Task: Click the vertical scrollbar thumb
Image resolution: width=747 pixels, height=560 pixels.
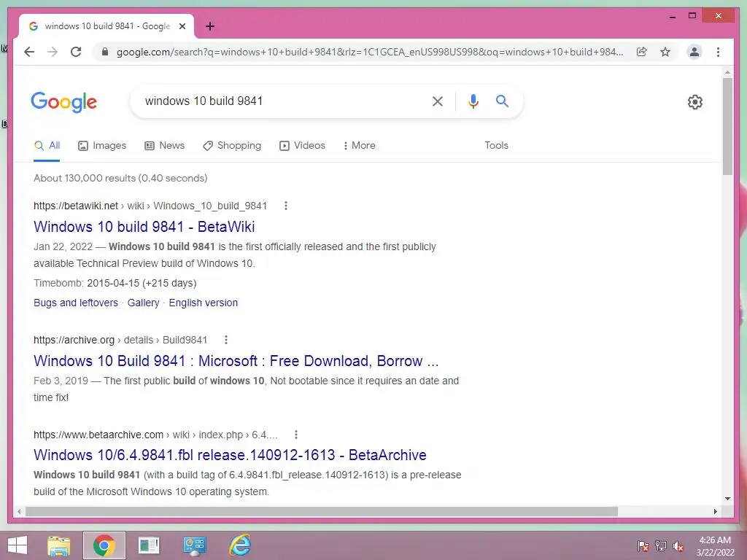Action: [727, 126]
